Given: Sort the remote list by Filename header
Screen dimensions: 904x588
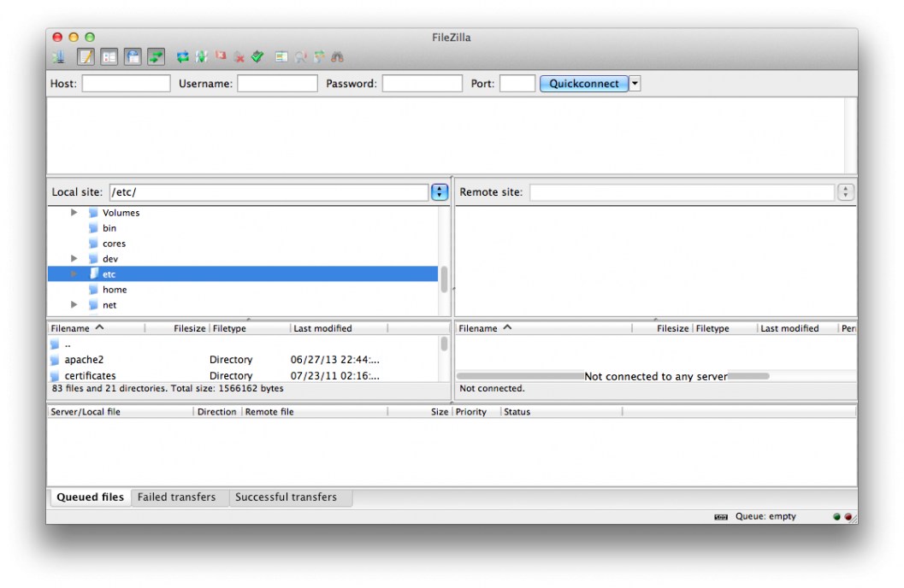Looking at the screenshot, I should (544, 328).
